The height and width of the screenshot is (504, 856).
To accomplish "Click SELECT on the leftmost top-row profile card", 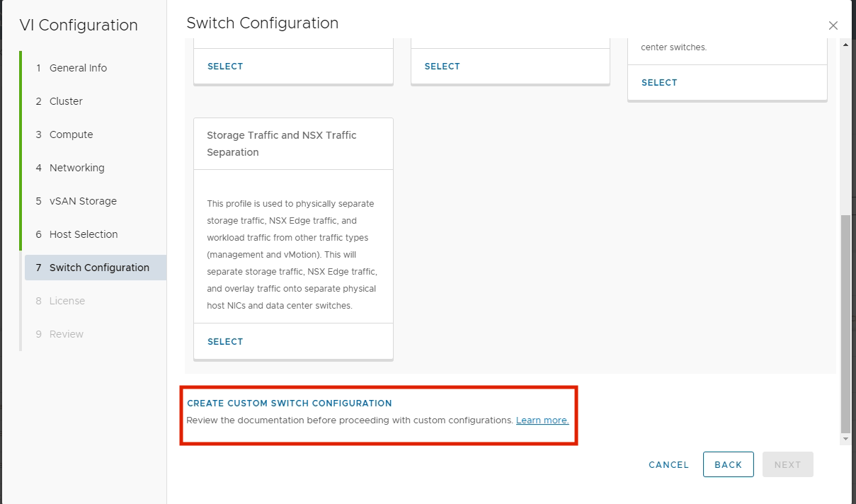I will (225, 67).
